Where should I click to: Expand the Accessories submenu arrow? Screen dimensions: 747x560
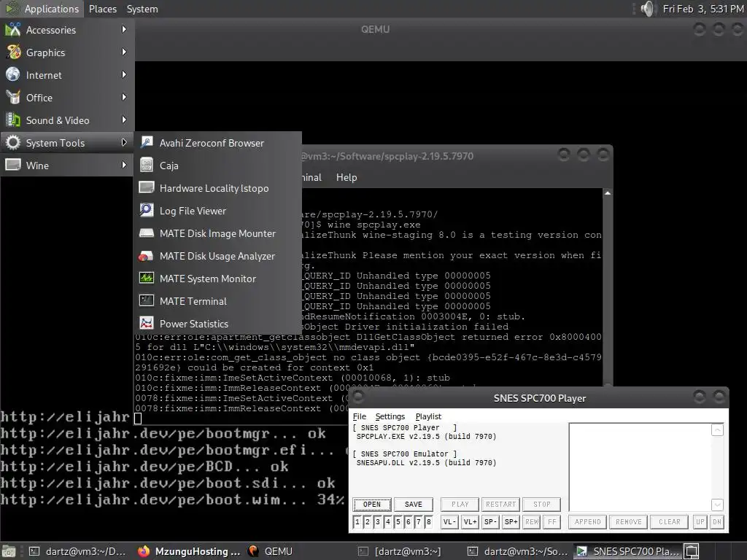[124, 29]
